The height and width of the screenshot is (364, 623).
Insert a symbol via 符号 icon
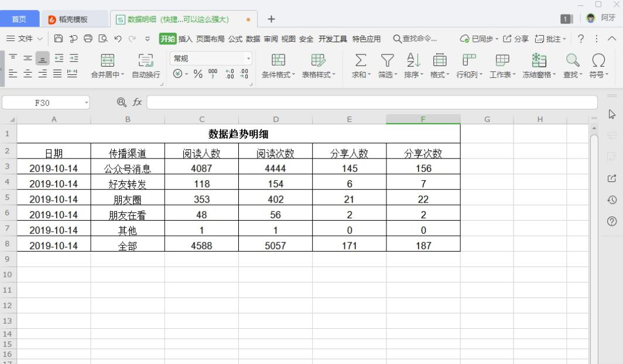tap(598, 61)
